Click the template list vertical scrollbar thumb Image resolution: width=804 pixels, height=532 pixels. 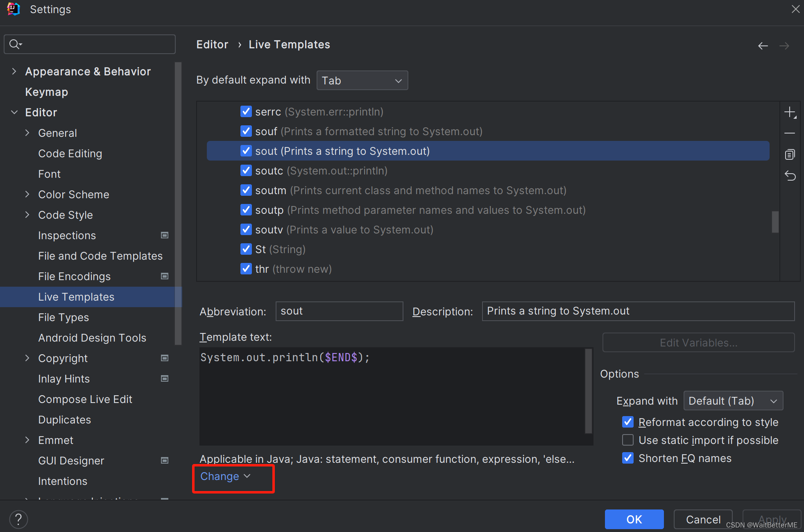[775, 222]
